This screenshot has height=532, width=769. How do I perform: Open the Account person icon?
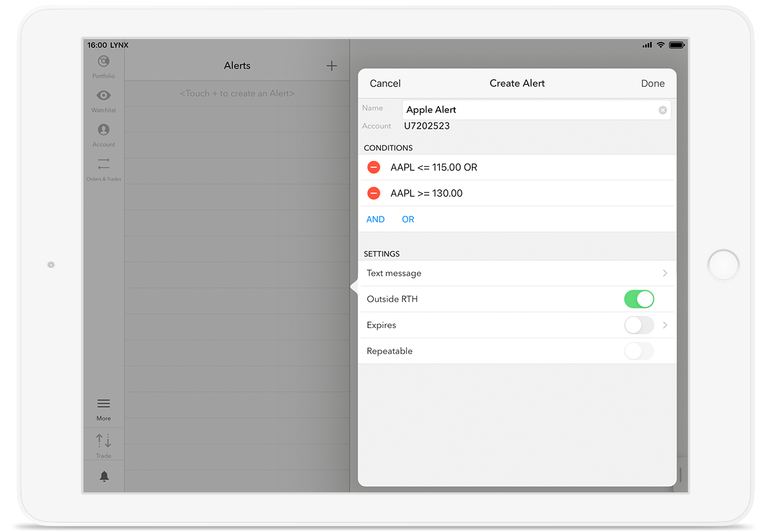104,129
